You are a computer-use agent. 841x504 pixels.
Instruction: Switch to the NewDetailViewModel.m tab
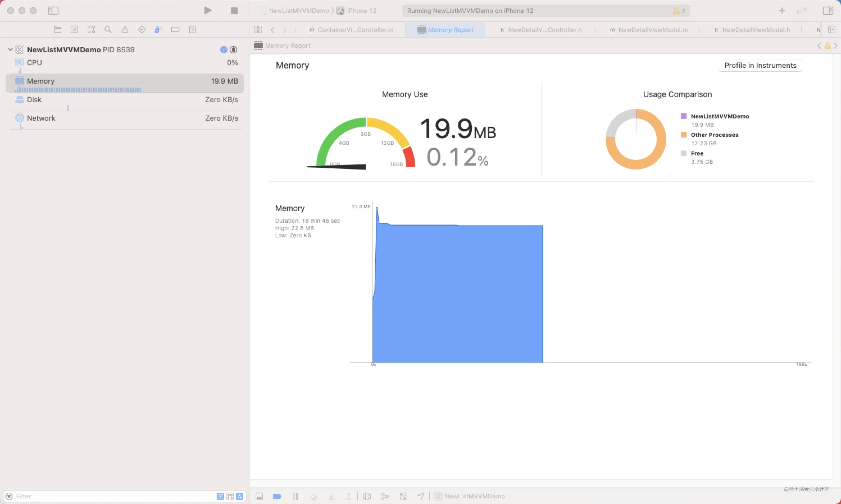[x=652, y=29]
